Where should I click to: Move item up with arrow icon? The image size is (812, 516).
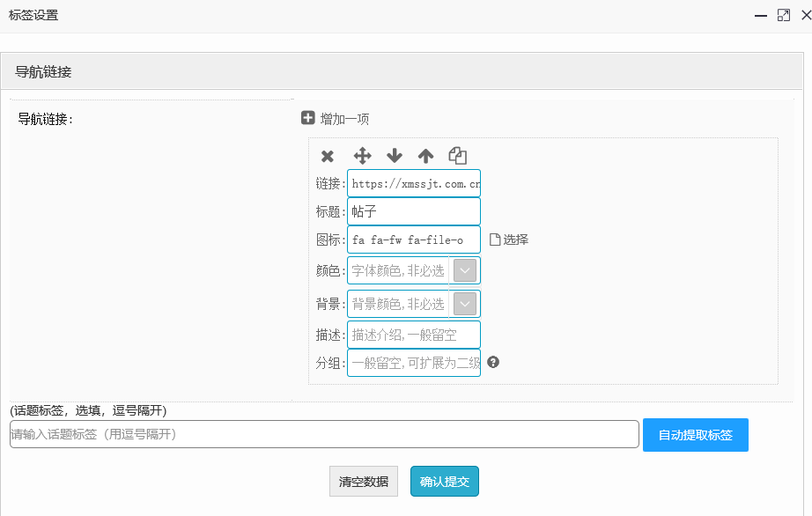click(426, 156)
